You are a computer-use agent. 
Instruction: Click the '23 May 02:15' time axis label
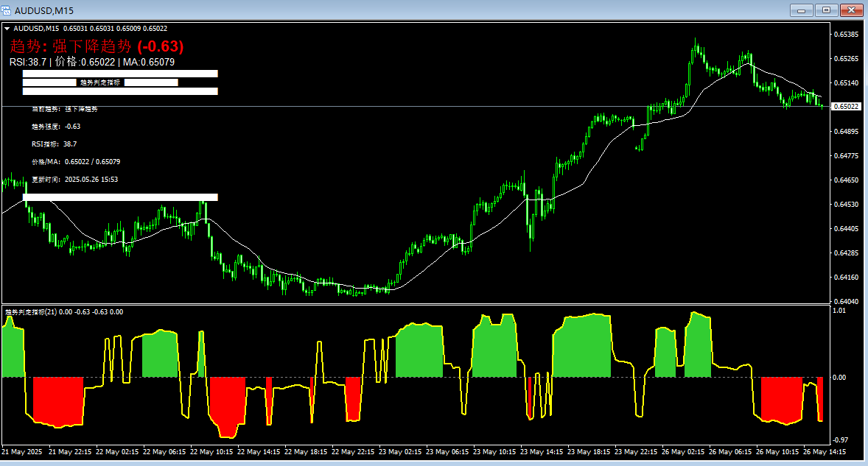click(400, 451)
